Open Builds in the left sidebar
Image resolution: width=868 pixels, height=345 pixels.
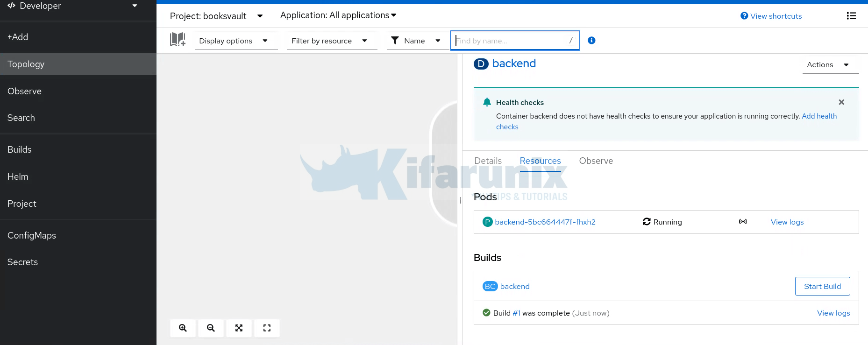click(x=20, y=150)
